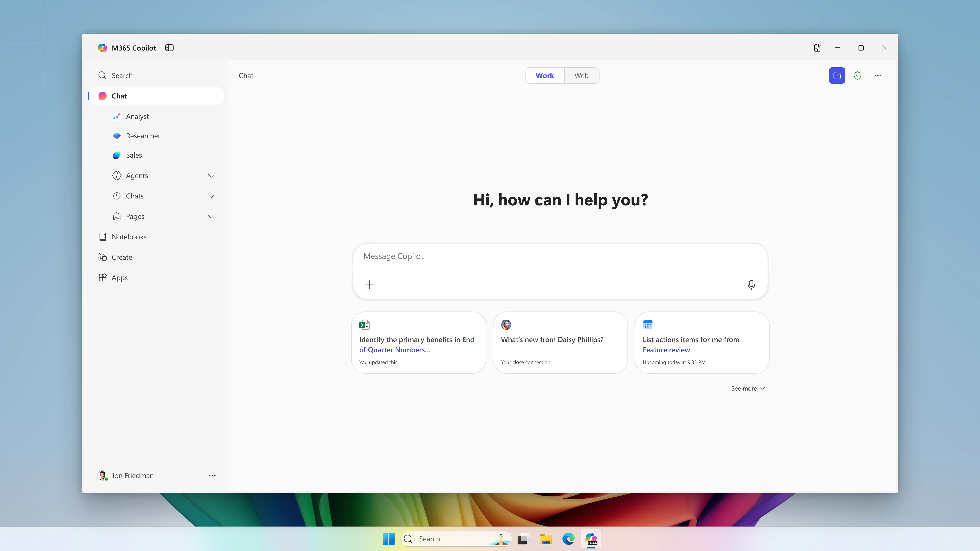
Task: Click See more suggestions
Action: point(748,388)
